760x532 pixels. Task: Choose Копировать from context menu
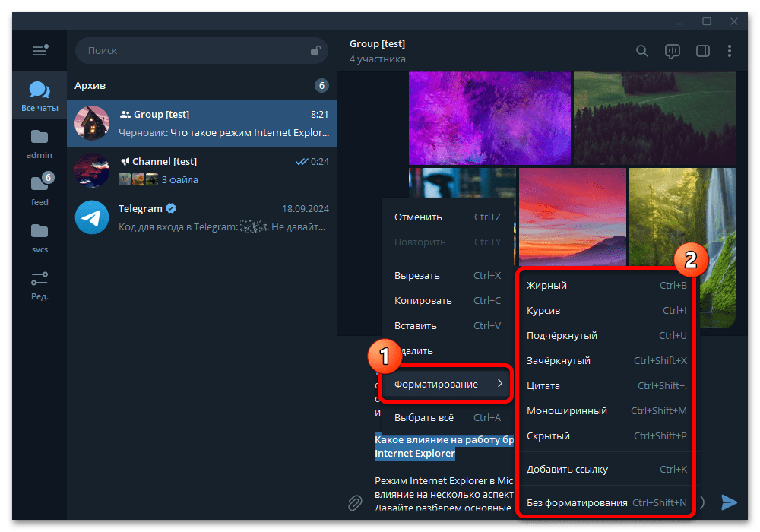[x=447, y=300]
